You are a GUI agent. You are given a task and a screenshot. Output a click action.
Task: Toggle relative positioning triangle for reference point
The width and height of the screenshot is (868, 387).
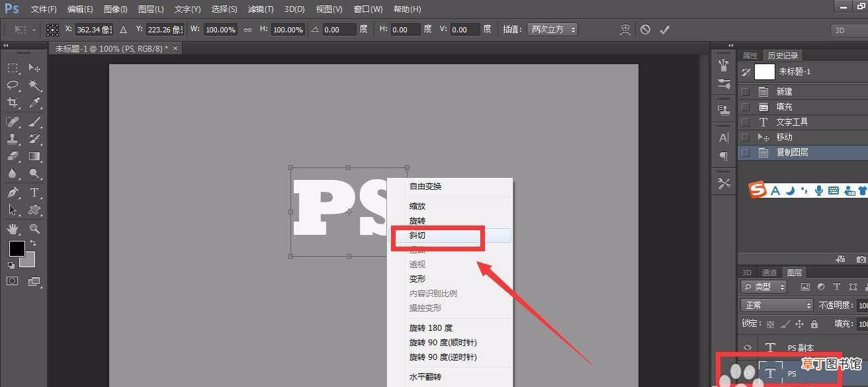point(123,30)
